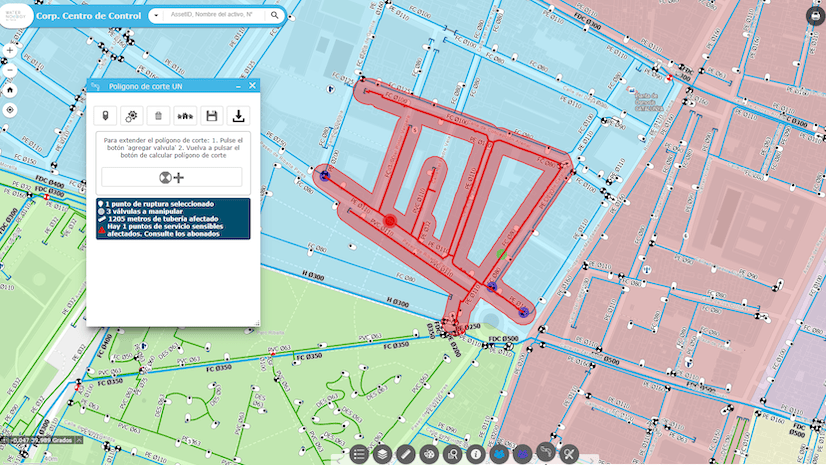The width and height of the screenshot is (826, 465).
Task: Delete the cut polygon with the trash button
Action: [158, 116]
